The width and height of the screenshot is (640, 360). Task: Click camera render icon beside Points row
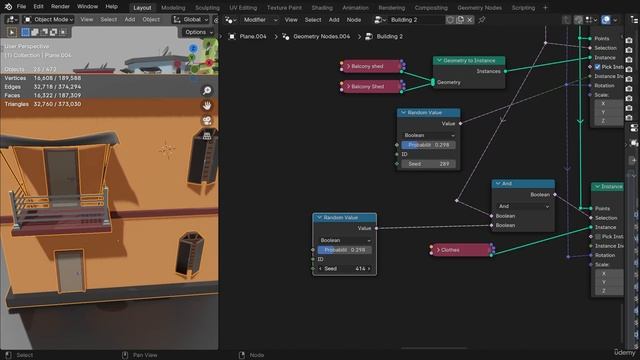(629, 40)
